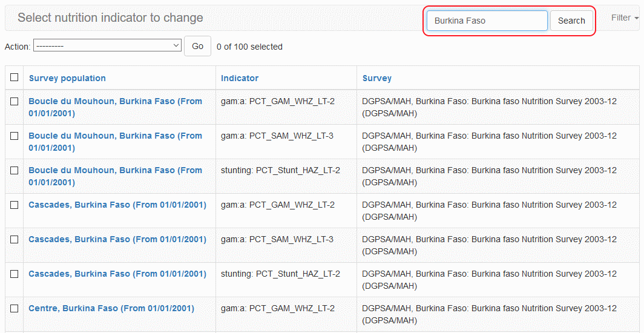The image size is (644, 333).
Task: Open the Action dropdown list
Action: click(x=107, y=45)
